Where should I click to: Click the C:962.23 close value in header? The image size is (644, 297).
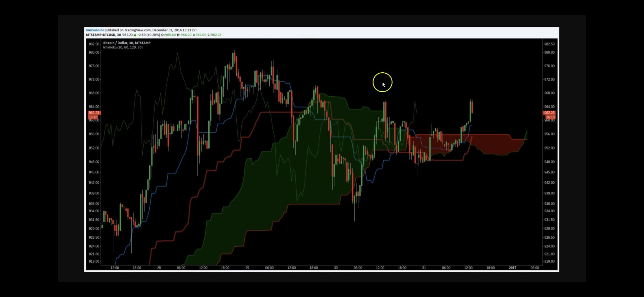tap(214, 35)
